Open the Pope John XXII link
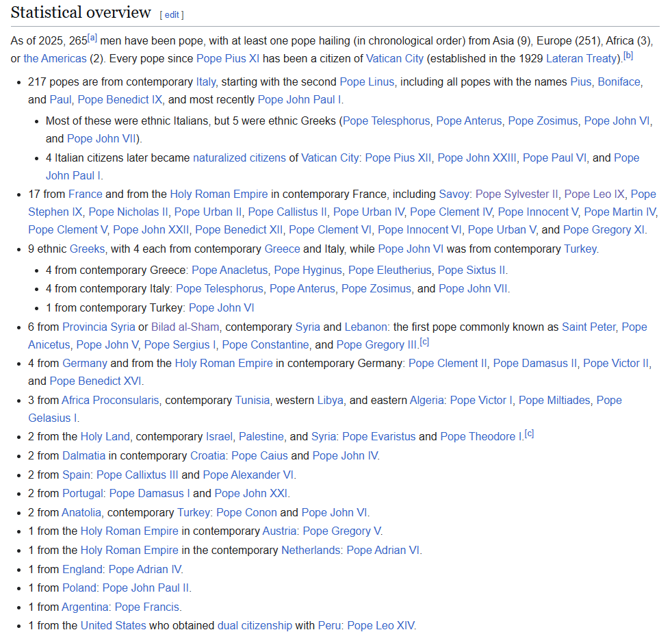672x643 pixels. point(151,230)
